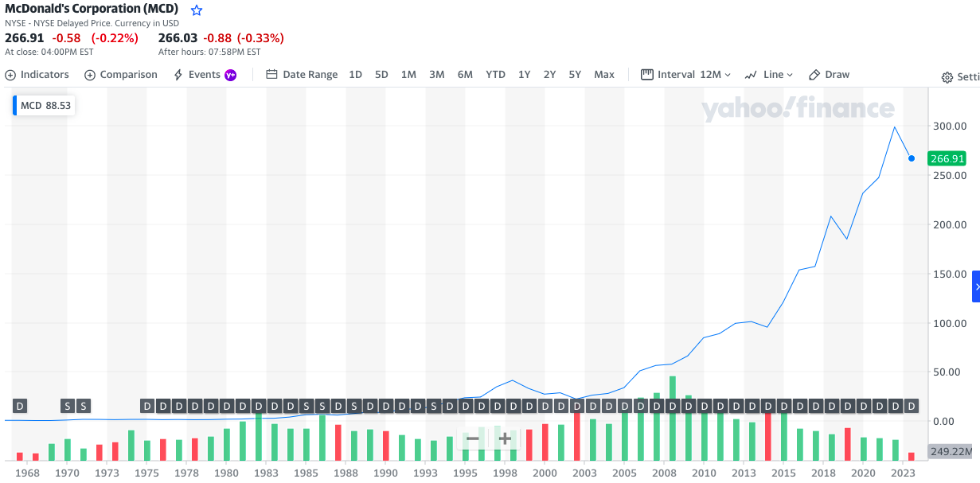Expand the Interval 12M dropdown
This screenshot has height=483, width=980.
[685, 75]
